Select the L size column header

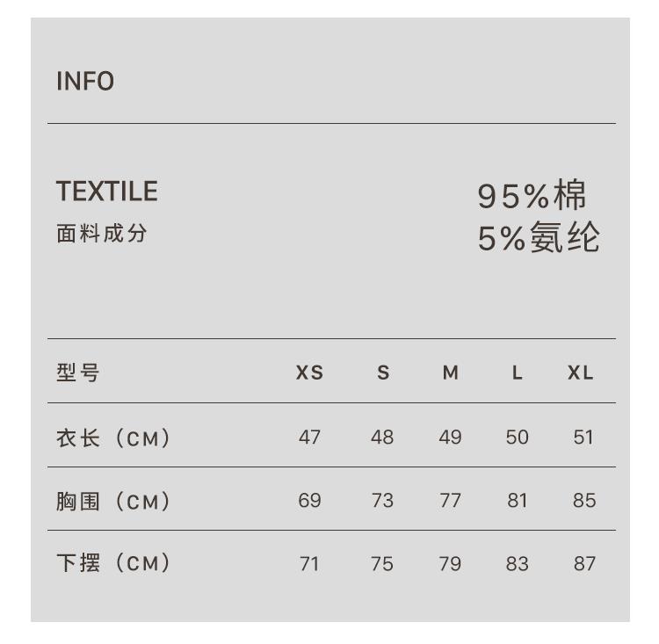(518, 373)
